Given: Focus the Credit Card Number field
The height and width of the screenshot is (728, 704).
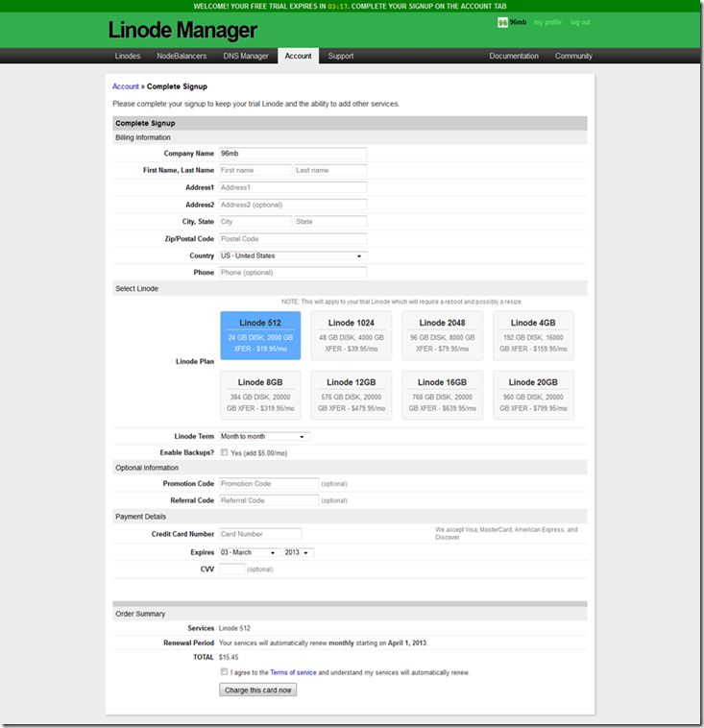Looking at the screenshot, I should click(x=260, y=534).
